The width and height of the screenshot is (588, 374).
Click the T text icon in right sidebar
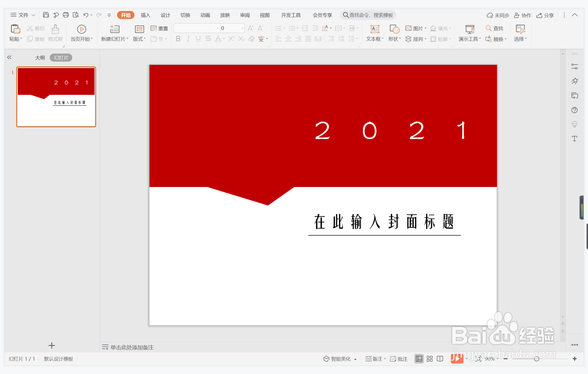pos(574,139)
